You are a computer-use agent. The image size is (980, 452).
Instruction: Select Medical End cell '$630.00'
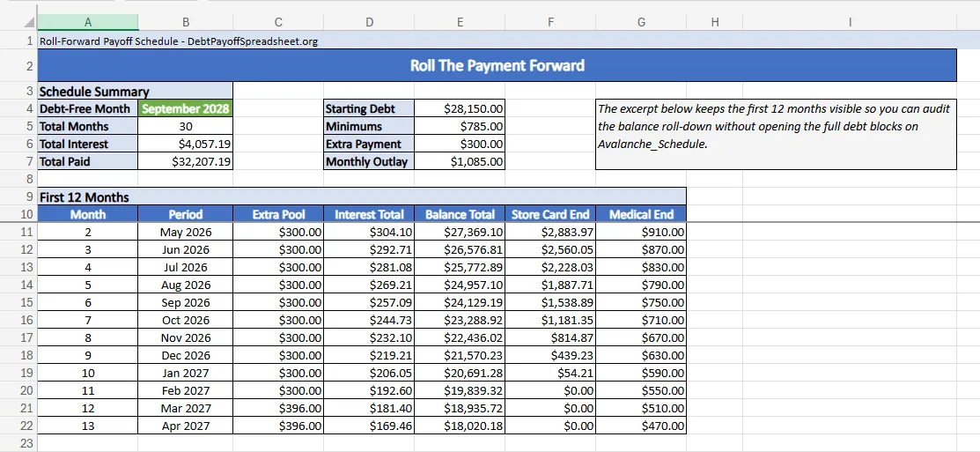click(x=641, y=355)
